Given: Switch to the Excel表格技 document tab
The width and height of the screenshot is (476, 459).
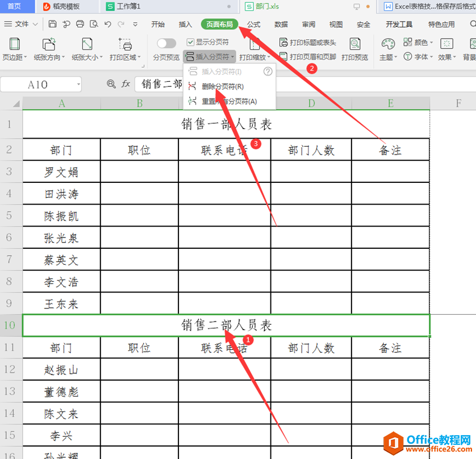Looking at the screenshot, I should pos(427,6).
